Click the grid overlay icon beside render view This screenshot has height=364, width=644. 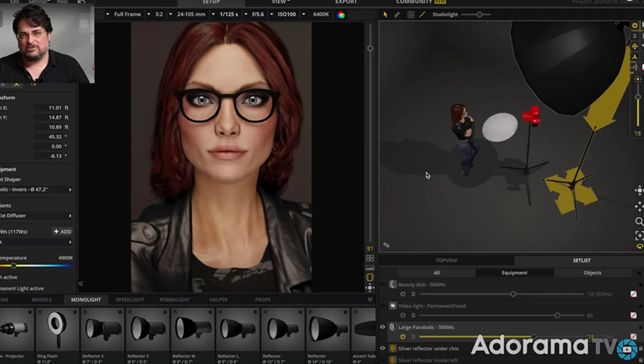370,258
